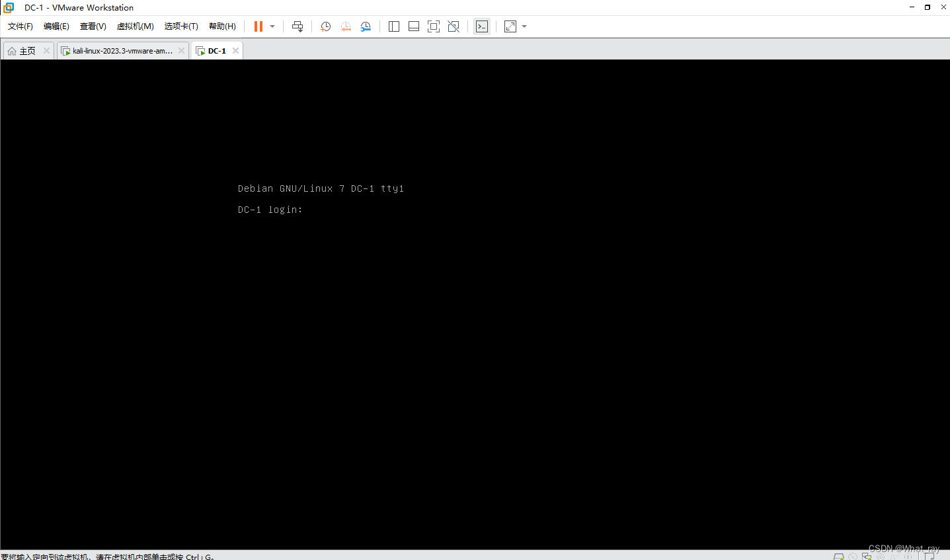950x560 pixels.
Task: Click the orange Pause virtual machine icon
Action: point(258,26)
